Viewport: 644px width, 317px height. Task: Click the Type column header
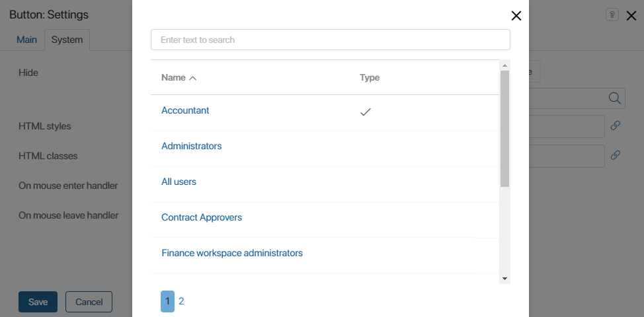[x=370, y=77]
